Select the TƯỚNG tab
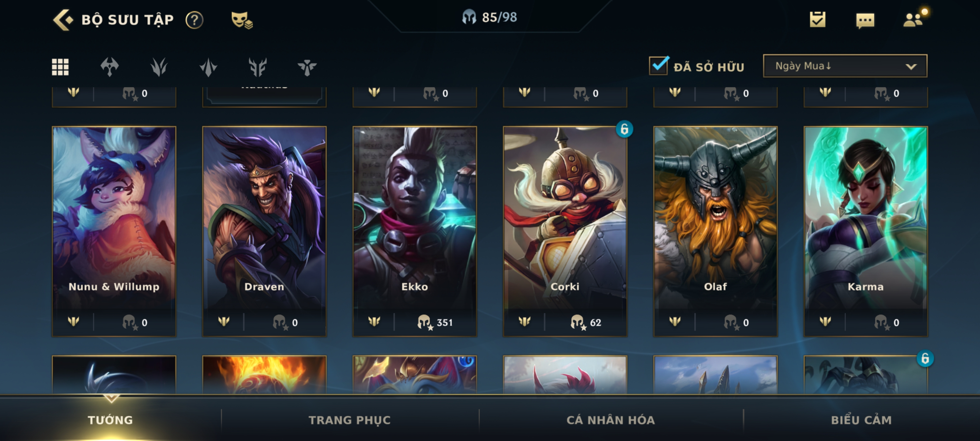Image resolution: width=980 pixels, height=441 pixels. pos(110,420)
